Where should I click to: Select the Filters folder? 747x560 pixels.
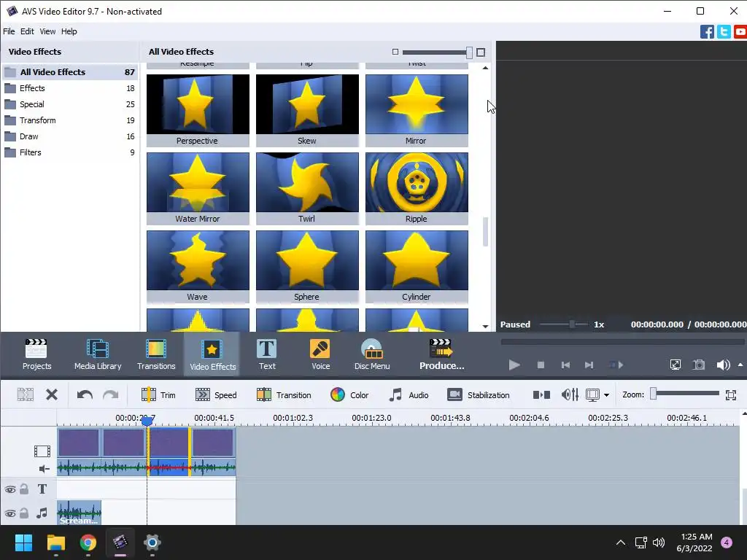(70, 152)
